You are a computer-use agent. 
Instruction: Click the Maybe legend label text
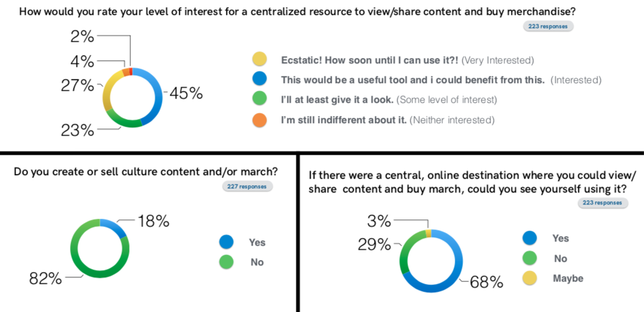point(568,279)
